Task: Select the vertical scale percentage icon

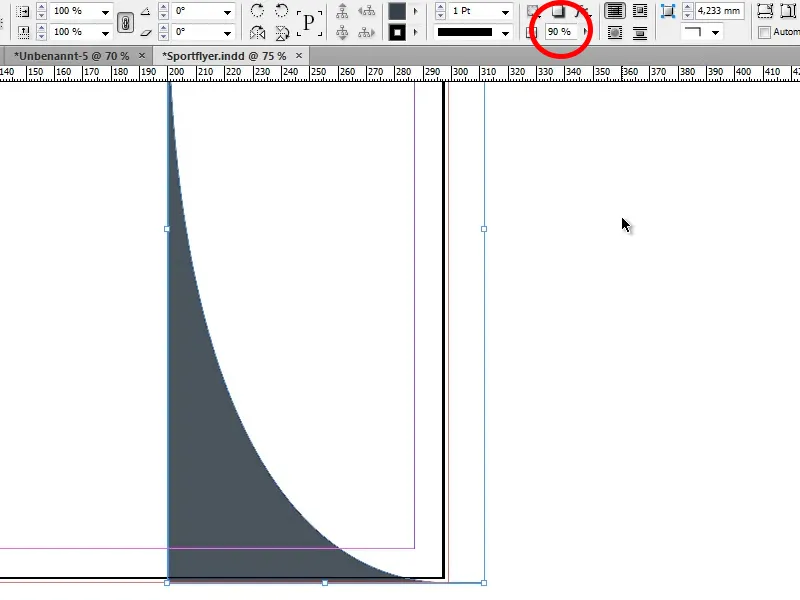Action: click(23, 32)
